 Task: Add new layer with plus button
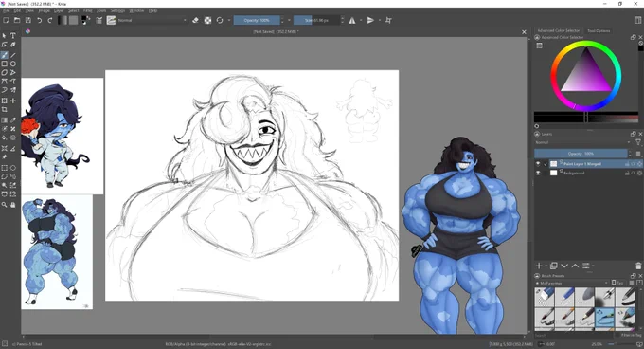(x=539, y=266)
